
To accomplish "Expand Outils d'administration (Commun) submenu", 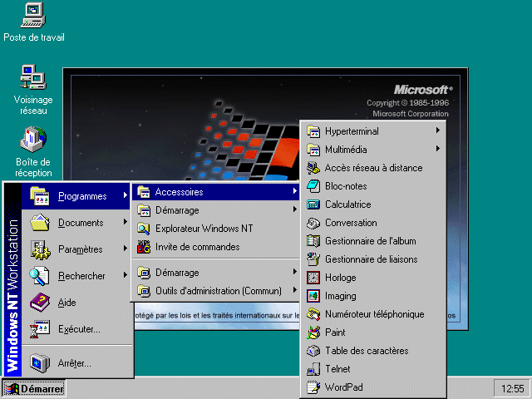I will (216, 291).
